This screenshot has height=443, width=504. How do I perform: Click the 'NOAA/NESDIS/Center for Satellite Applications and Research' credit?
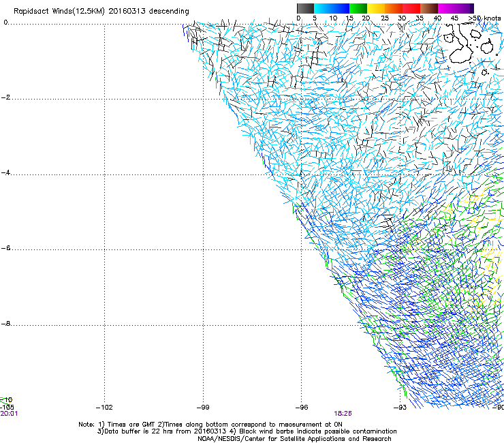[x=294, y=439]
